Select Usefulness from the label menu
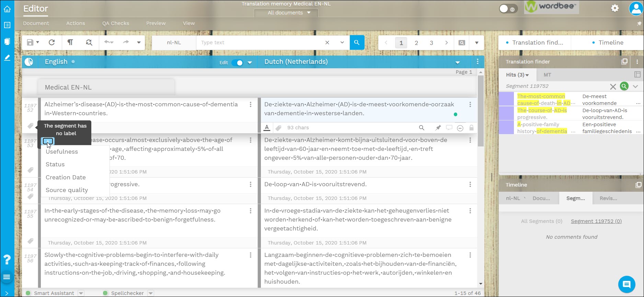Screen dimensions: 644x297 [x=62, y=152]
